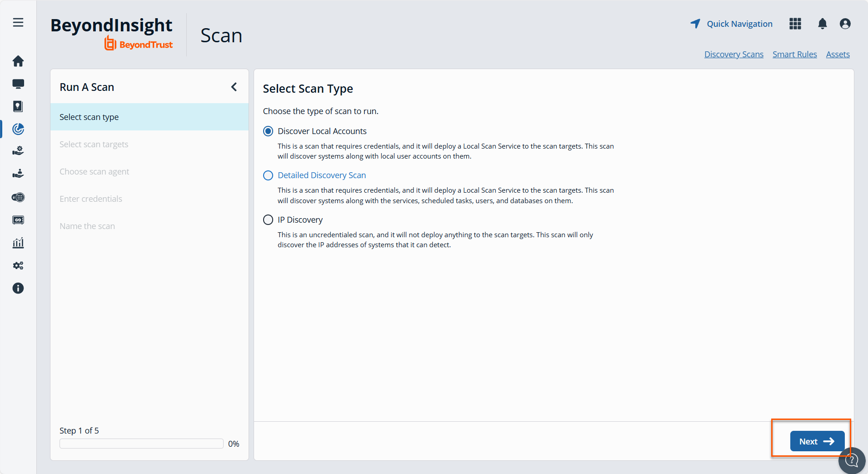Select the IP Discovery radio option

(268, 220)
